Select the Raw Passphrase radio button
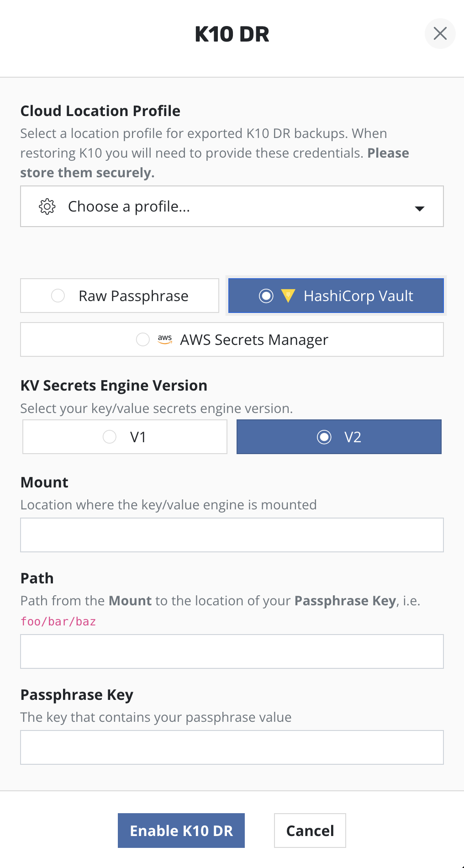 point(58,296)
